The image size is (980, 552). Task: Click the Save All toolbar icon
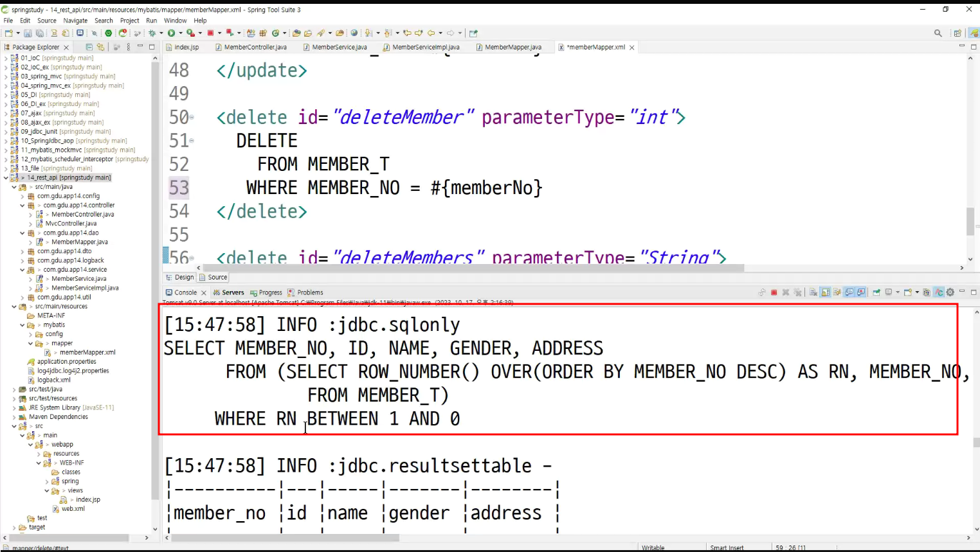pyautogui.click(x=39, y=33)
